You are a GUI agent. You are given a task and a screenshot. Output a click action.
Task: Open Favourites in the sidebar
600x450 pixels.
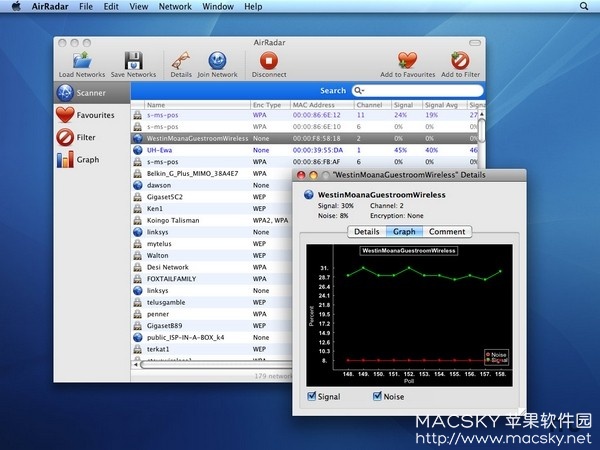pos(92,115)
